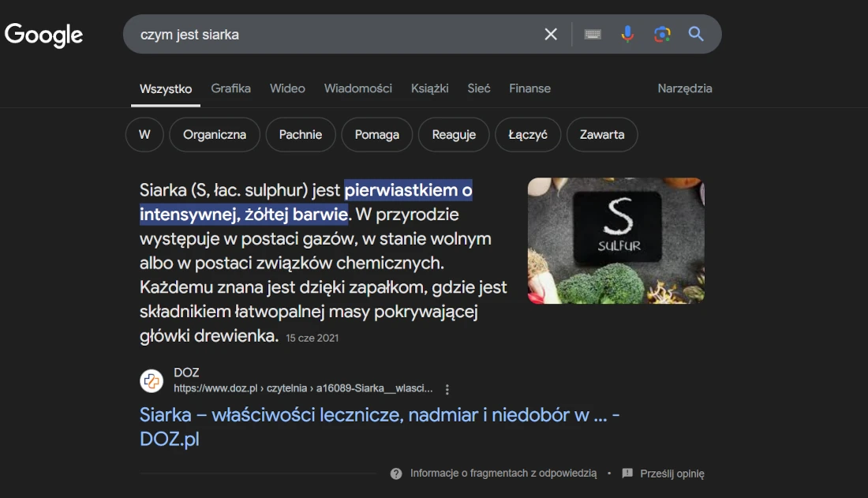
Task: Select the Zawarta filter chip
Action: pos(602,135)
